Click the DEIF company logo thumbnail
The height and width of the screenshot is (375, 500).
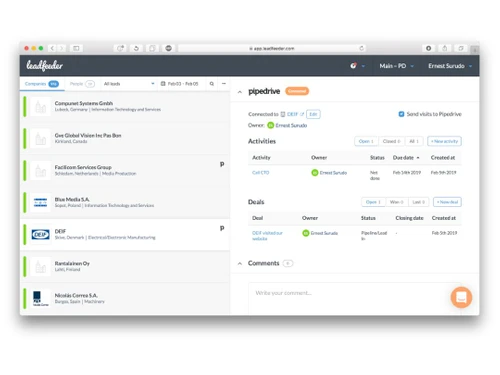click(x=40, y=234)
